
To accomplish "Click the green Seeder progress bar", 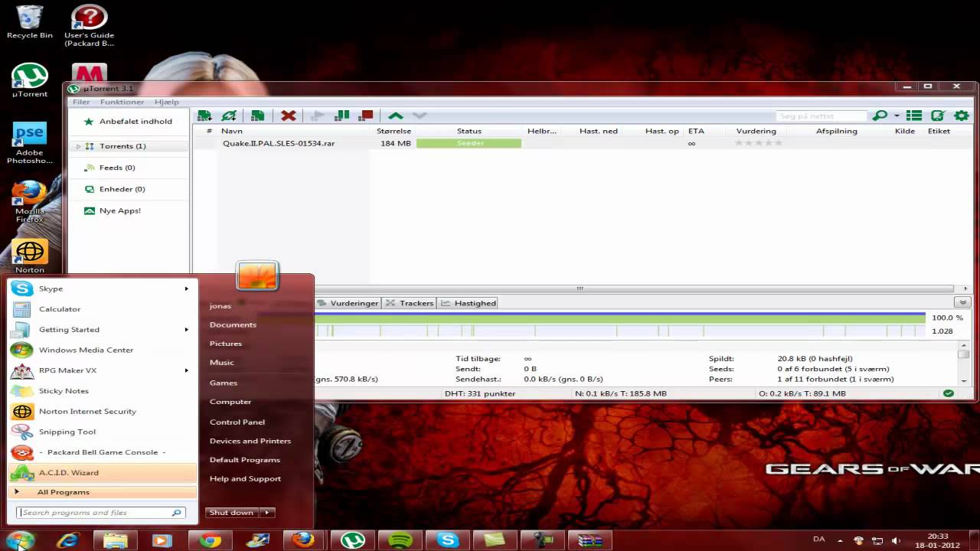I will point(469,143).
